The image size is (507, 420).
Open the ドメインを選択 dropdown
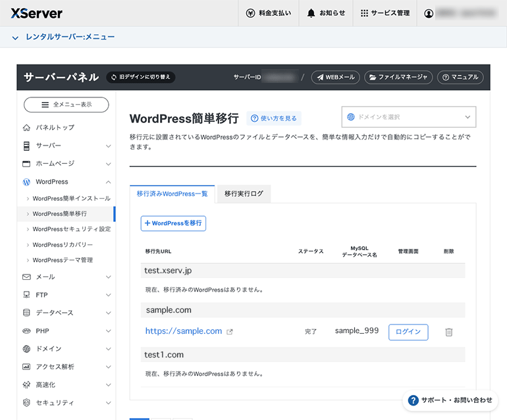(x=409, y=117)
